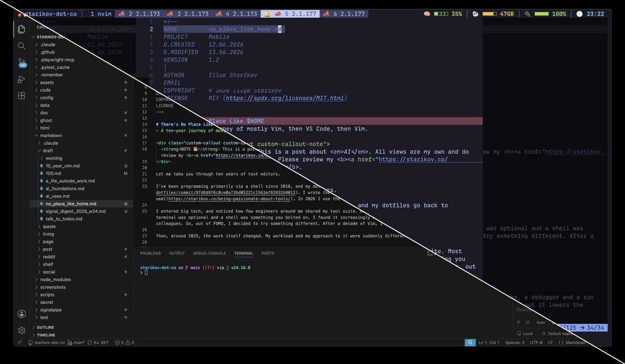
Task: Select tmux window 5 2.1.177
Action: click(289, 14)
